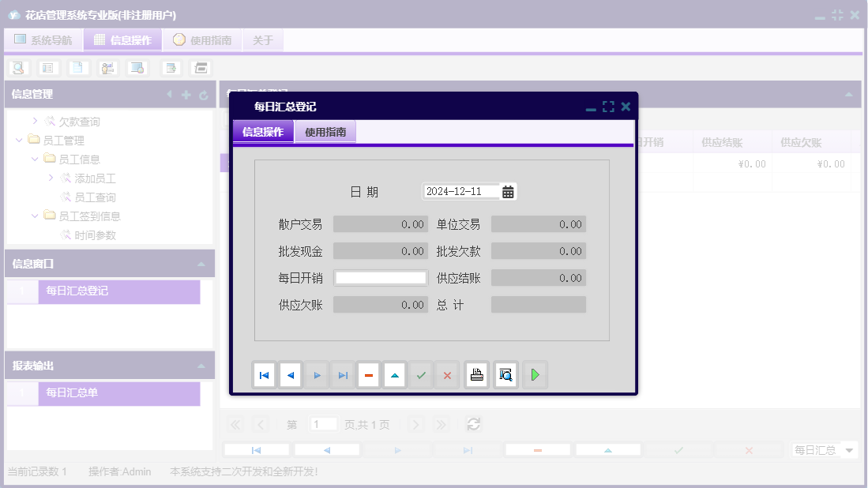The width and height of the screenshot is (868, 488).
Task: Click the red X cancel icon in the dialog
Action: pos(447,375)
